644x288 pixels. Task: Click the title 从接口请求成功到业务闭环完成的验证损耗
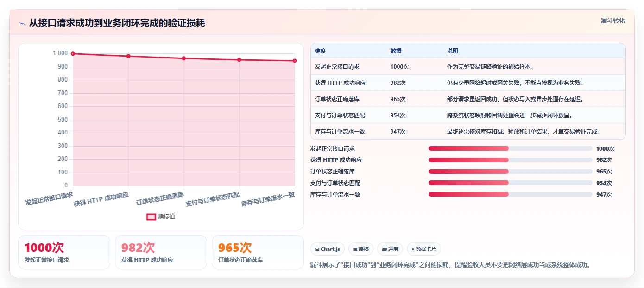click(x=117, y=23)
